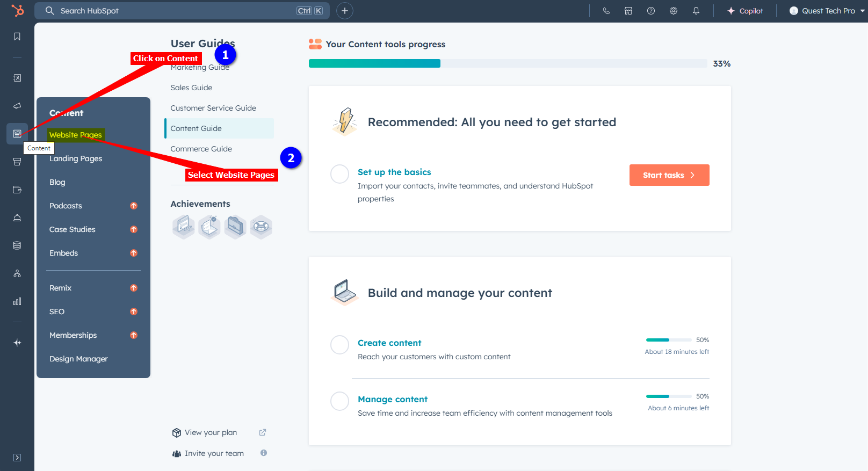Click the 33% Content tools progress bar

click(508, 63)
